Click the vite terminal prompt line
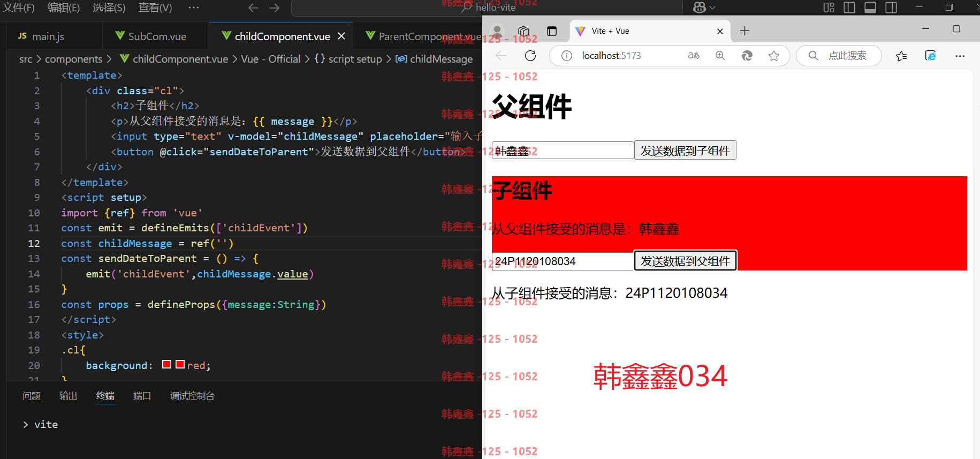This screenshot has height=459, width=980. (x=40, y=424)
